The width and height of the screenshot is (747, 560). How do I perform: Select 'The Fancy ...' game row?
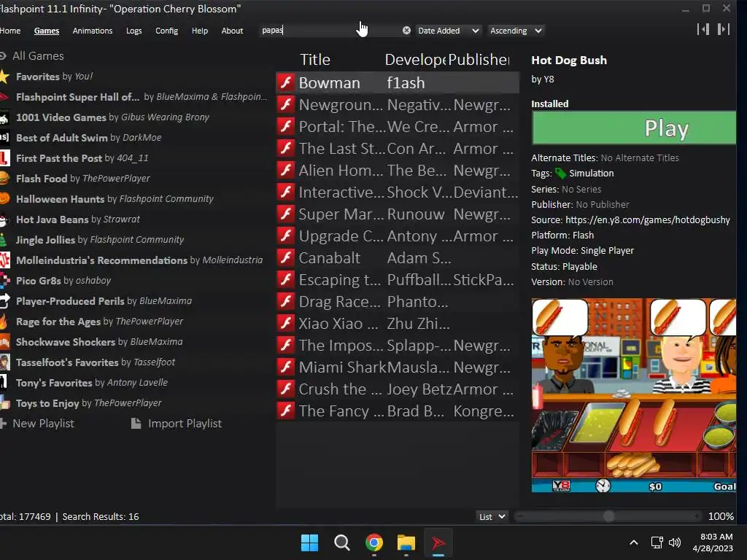point(398,411)
